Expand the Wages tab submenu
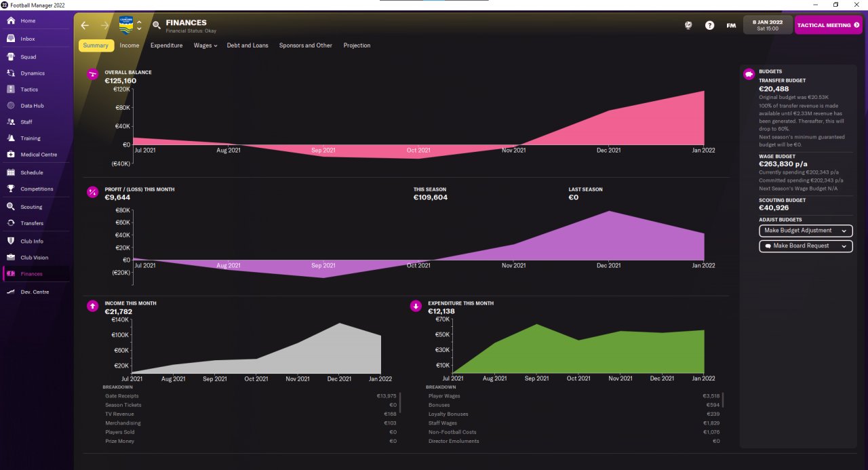Screen dimensions: 868x470 point(205,45)
